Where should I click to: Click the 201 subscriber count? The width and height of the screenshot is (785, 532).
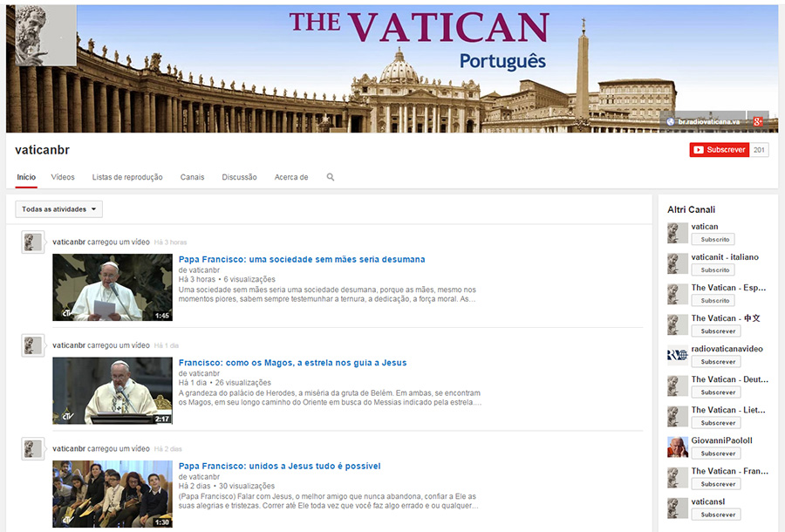pyautogui.click(x=759, y=150)
